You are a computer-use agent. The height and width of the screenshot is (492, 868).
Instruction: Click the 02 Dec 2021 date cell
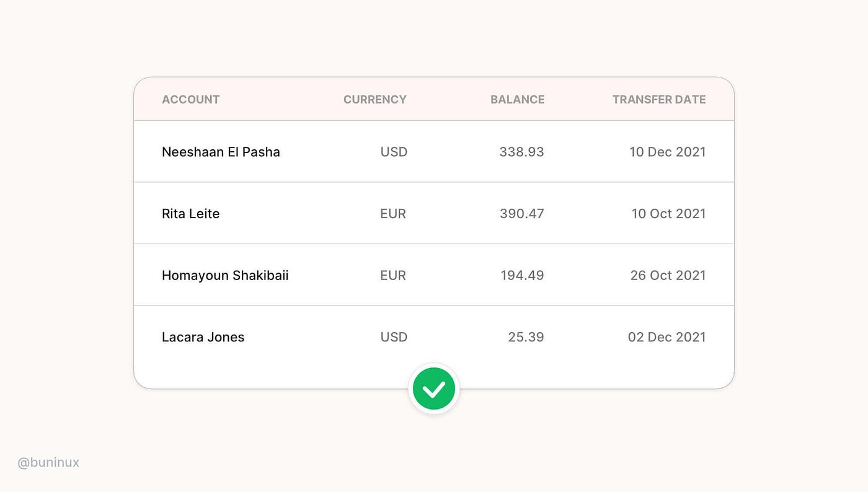tap(667, 337)
